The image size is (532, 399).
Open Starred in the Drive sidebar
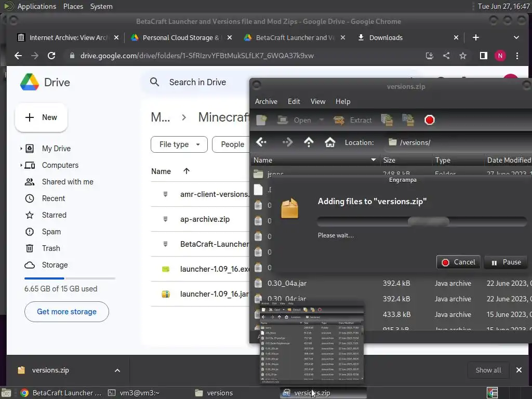point(54,215)
